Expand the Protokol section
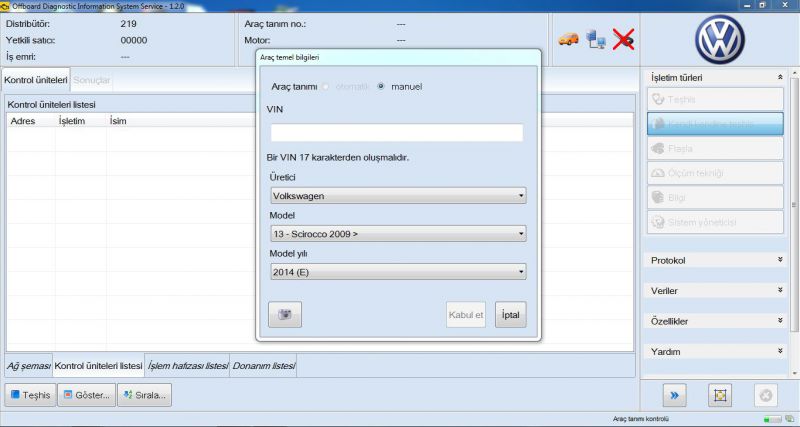This screenshot has width=800, height=427. coord(780,260)
